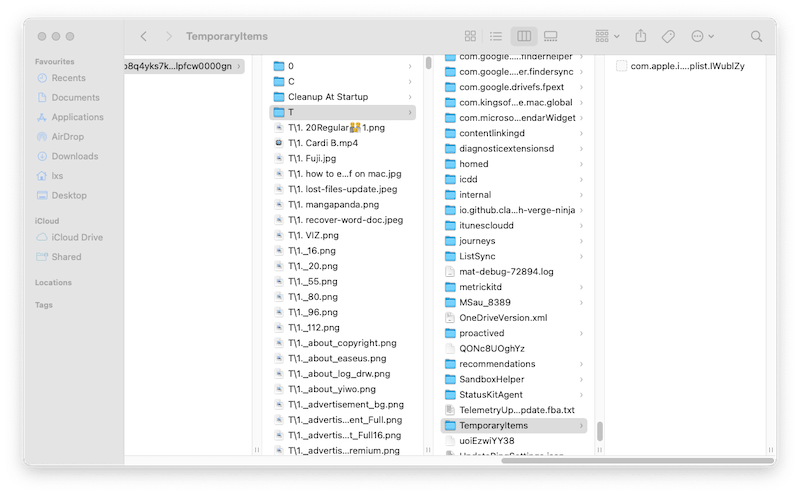Click the Recents clock icon
Viewport: 800px width, 495px height.
(42, 78)
